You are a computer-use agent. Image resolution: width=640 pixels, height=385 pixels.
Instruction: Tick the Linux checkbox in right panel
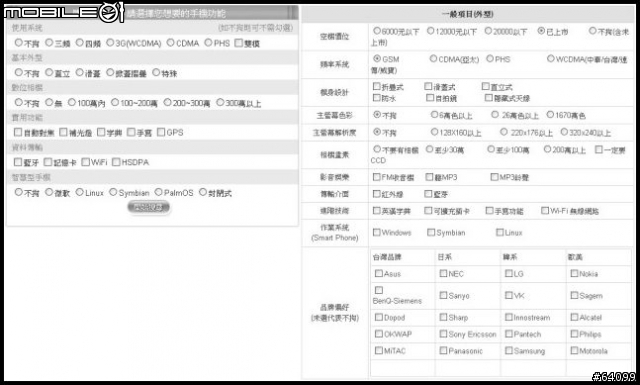tap(500, 232)
